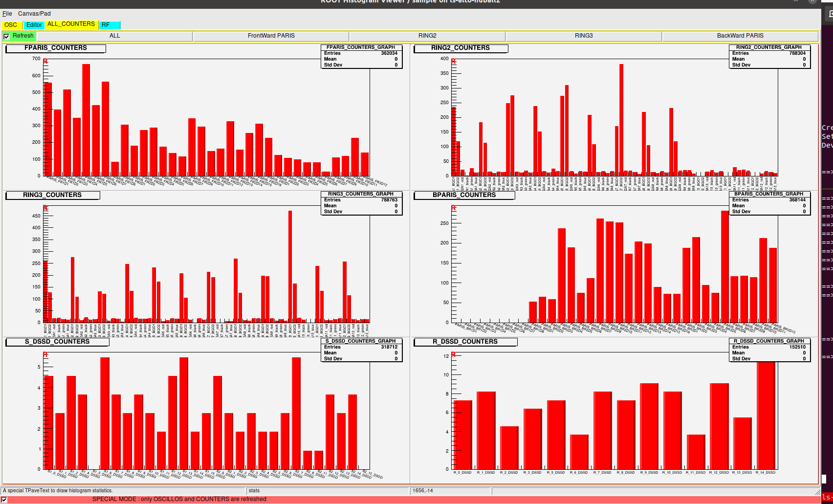Open the File menu
Viewport: 833px width, 504px height.
[x=7, y=14]
